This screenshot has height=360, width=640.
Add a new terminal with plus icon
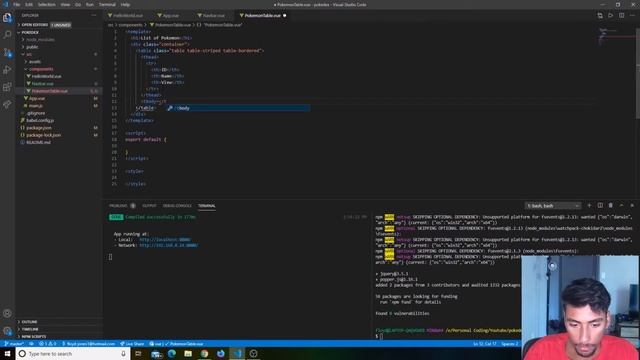(x=589, y=206)
